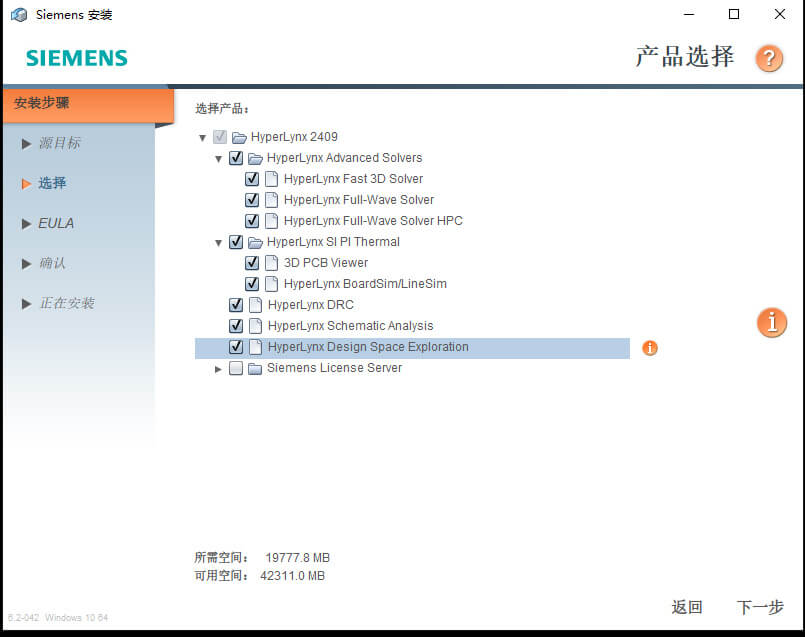Uncheck HyperLynx BoardSim/LineSim checkbox
Viewport: 805px width, 637px height.
(x=252, y=284)
